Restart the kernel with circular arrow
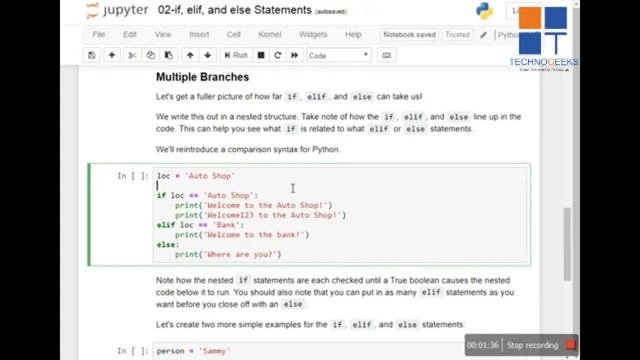Image resolution: width=640 pixels, height=360 pixels. (x=278, y=55)
